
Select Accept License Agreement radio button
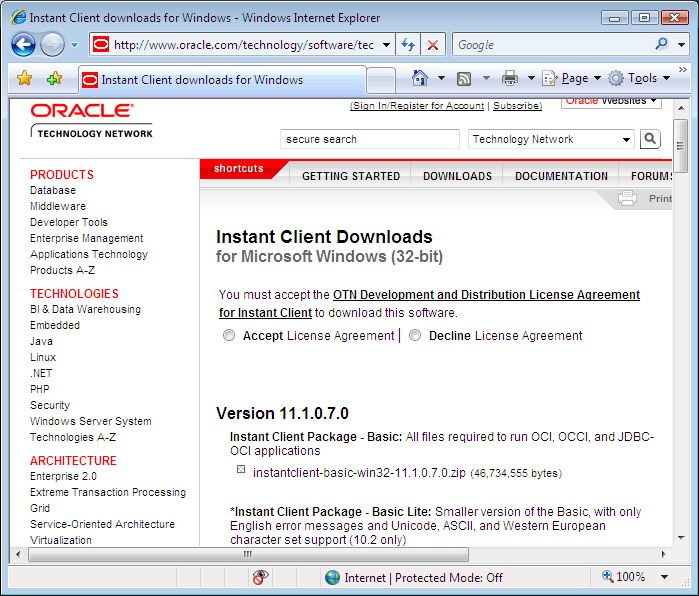[229, 335]
